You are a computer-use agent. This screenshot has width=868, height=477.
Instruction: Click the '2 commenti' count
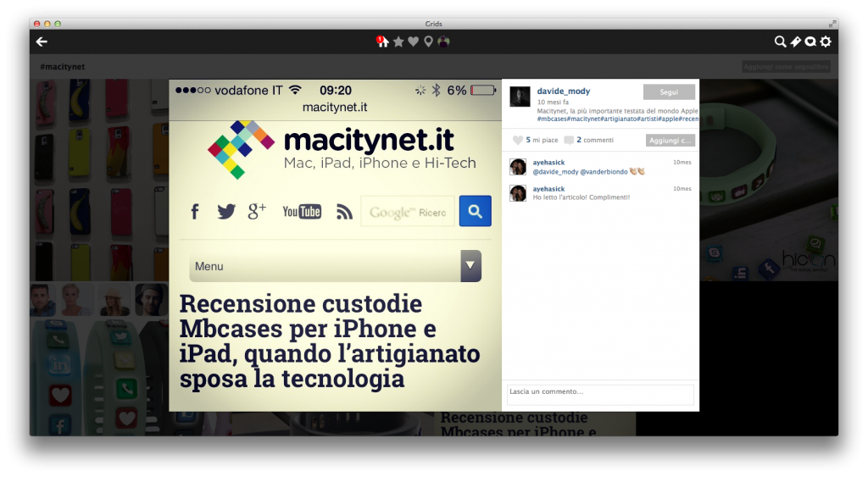[594, 140]
